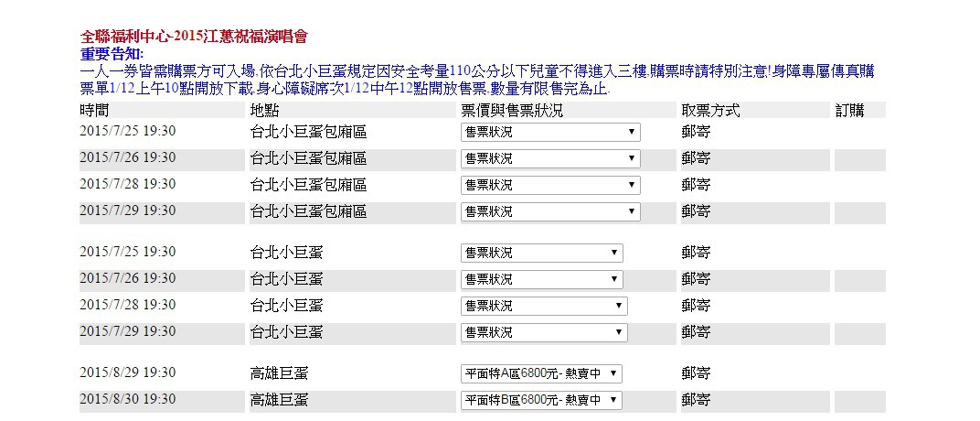Click 郵寄 in the 8/30 高雄巨蛋 row
This screenshot has height=421, width=980.
[x=696, y=400]
